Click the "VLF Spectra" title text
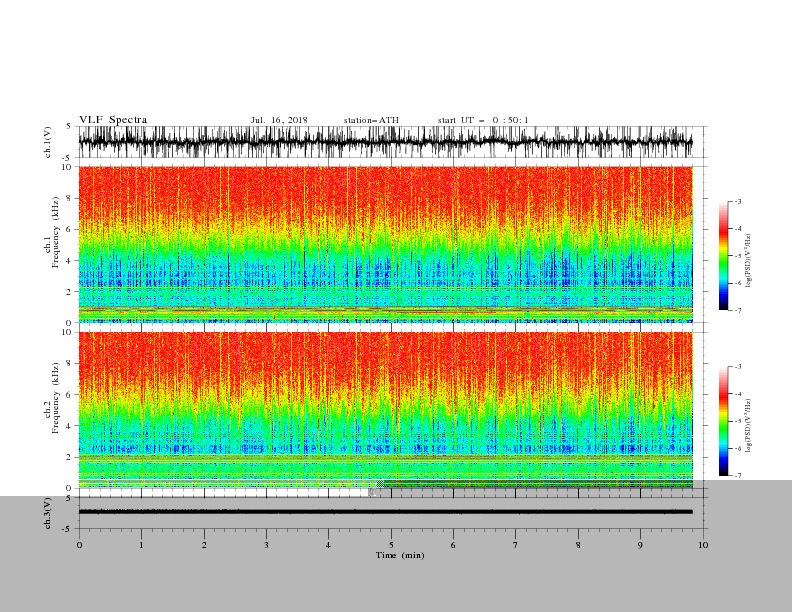 point(113,120)
